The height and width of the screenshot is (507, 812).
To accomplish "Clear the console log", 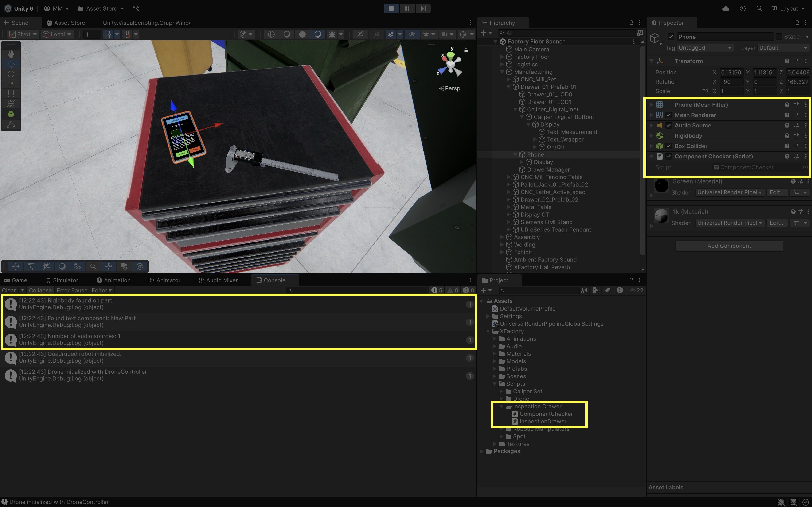I will pos(9,290).
